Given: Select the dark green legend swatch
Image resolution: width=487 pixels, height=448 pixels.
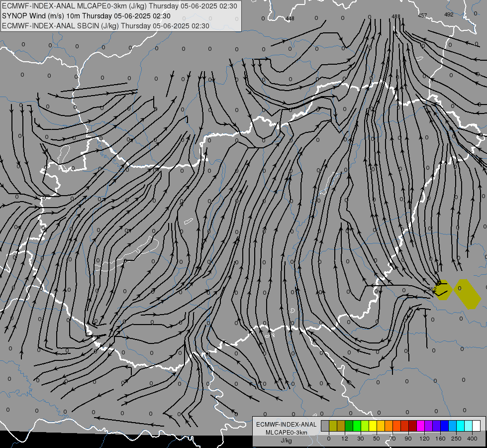Looking at the screenshot, I should (x=349, y=426).
